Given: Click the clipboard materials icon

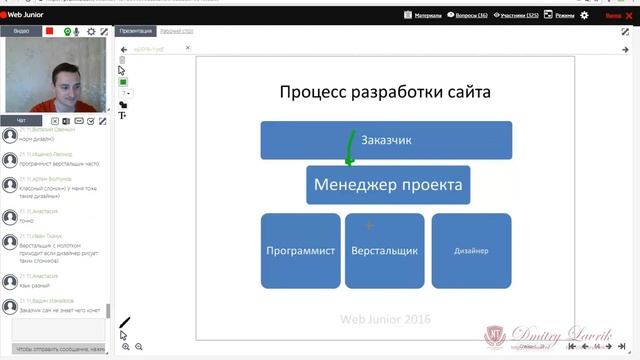Looking at the screenshot, I should (408, 15).
